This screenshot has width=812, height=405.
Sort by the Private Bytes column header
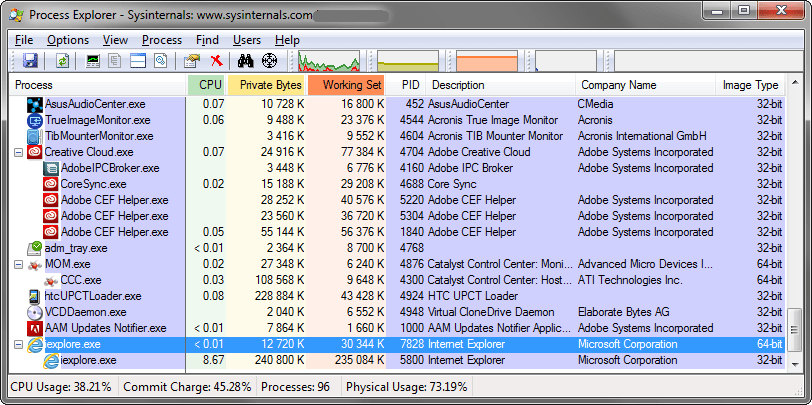tap(266, 85)
